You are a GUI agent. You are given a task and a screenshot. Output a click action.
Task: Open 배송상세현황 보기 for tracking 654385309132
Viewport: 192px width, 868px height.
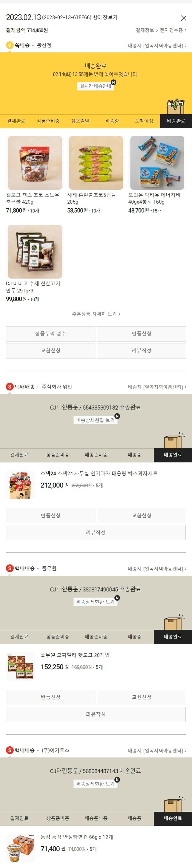[x=96, y=420]
